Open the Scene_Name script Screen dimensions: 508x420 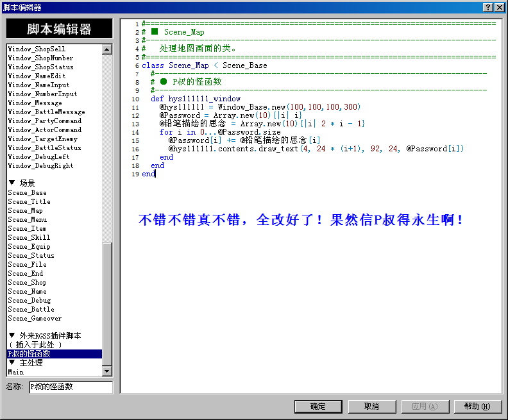click(27, 292)
